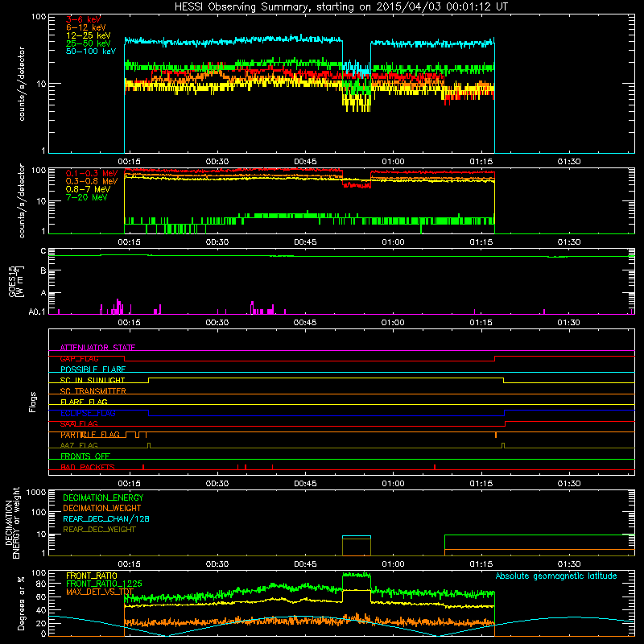This screenshot has height=644, width=644.
Task: Select the SAA_FLAG label
Action: [x=79, y=423]
